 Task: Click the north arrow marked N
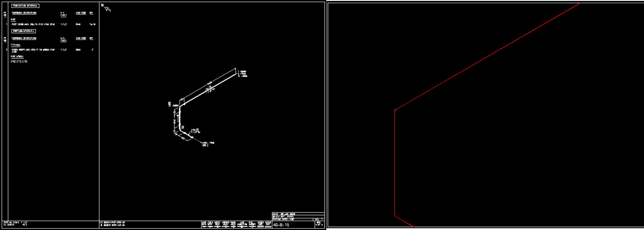106,7
